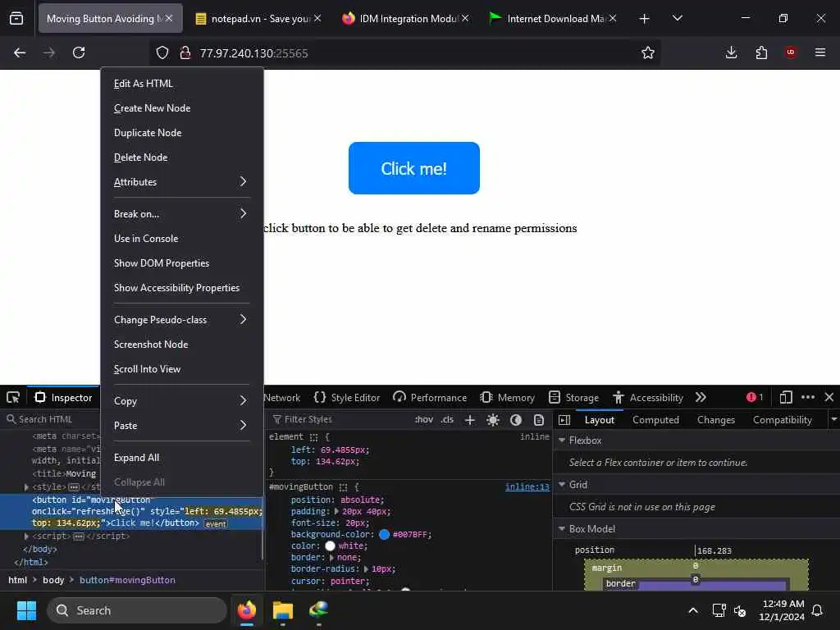Open the Storage devtools tab
Image resolution: width=840 pixels, height=630 pixels.
click(573, 398)
